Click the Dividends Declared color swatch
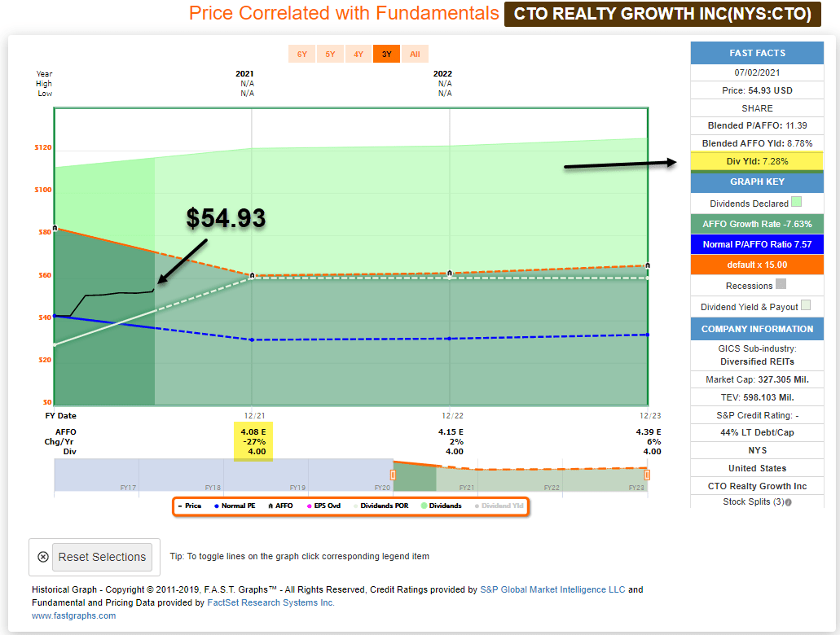The height and width of the screenshot is (635, 840). (x=796, y=202)
